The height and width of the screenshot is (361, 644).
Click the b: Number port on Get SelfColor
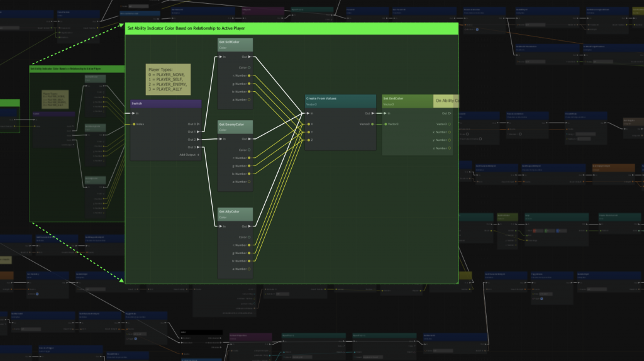click(249, 92)
